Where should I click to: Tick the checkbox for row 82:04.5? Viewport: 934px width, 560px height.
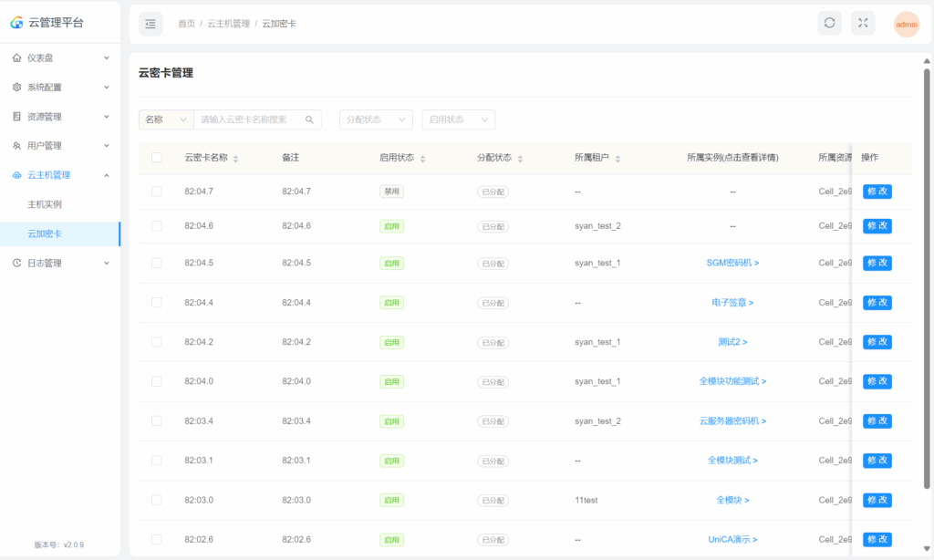point(157,263)
